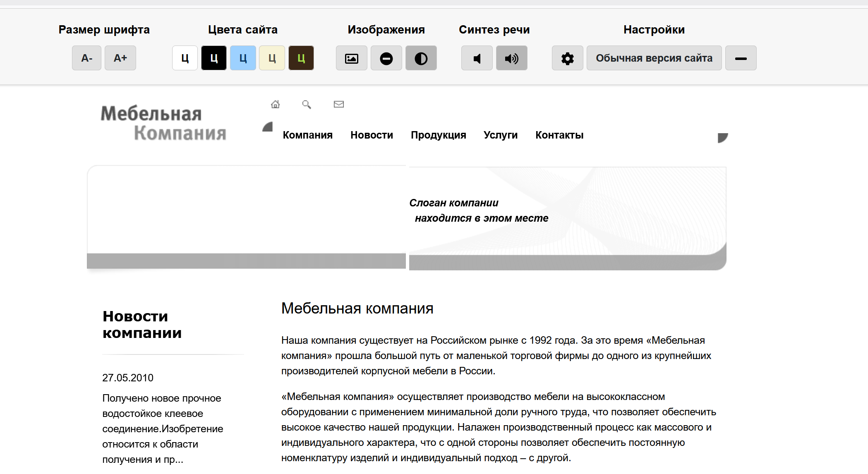Select black background color scheme
868x474 pixels.
tap(214, 58)
